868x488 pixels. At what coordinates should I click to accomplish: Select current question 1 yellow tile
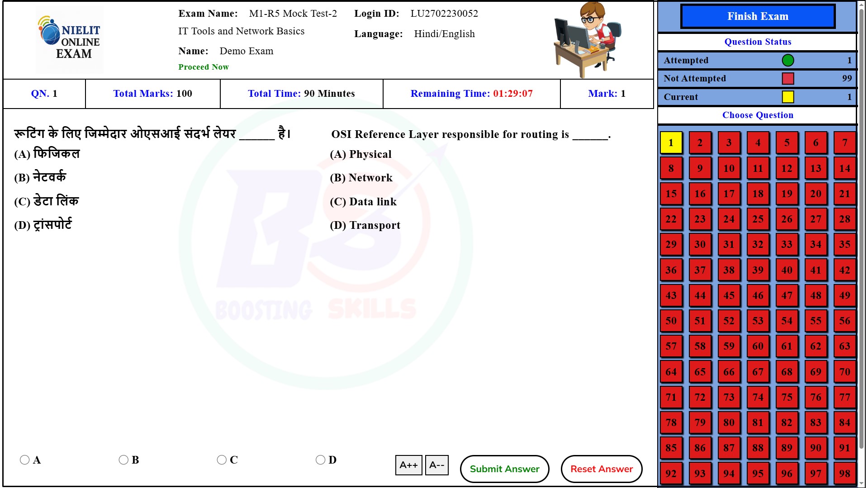671,143
